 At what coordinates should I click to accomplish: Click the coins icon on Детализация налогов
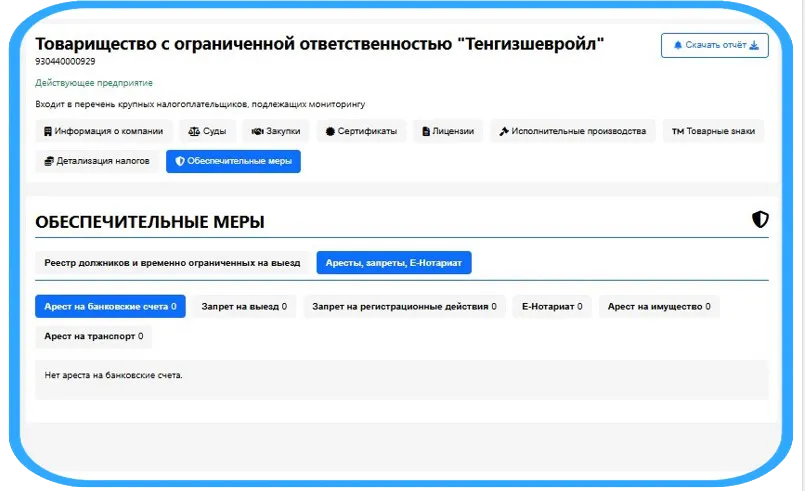click(x=48, y=160)
